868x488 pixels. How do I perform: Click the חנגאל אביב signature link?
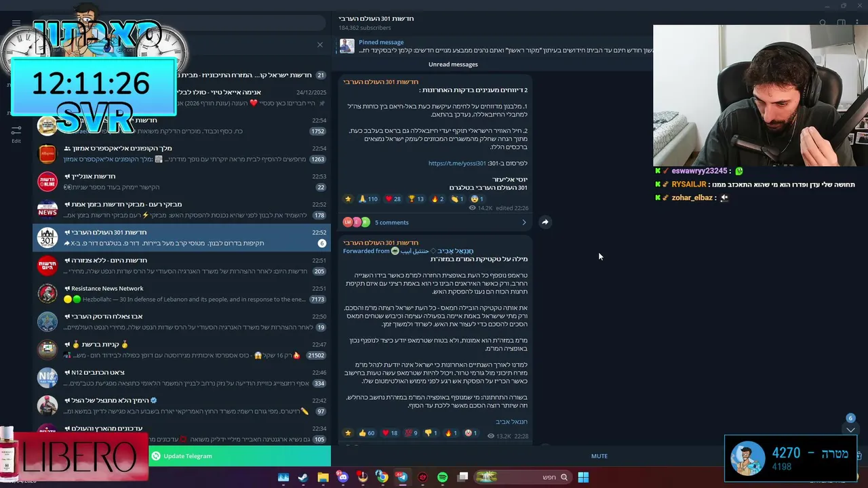tap(511, 422)
